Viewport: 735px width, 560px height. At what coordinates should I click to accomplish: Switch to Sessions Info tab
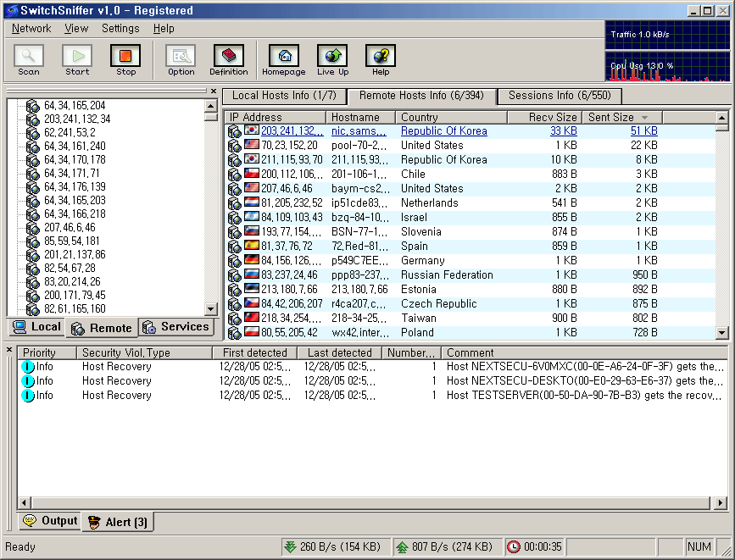click(x=560, y=96)
